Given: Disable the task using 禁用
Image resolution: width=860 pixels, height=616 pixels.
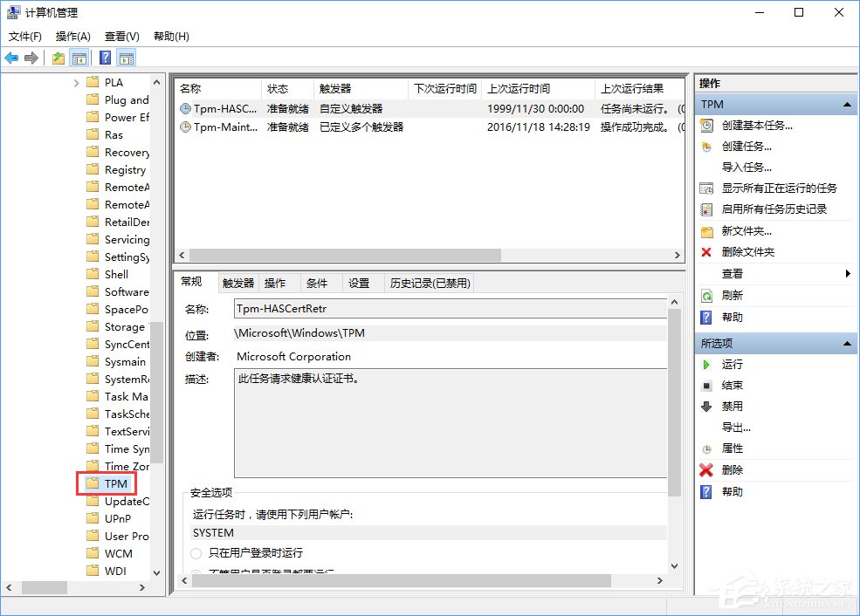Looking at the screenshot, I should (x=731, y=406).
